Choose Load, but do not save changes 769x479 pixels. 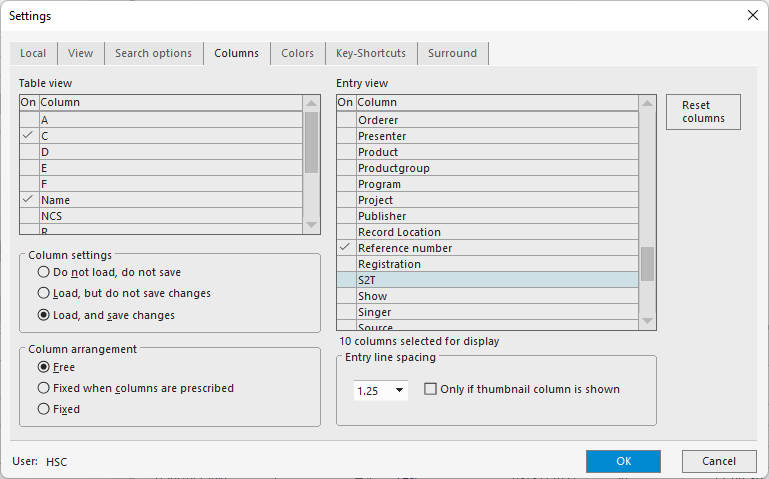43,293
